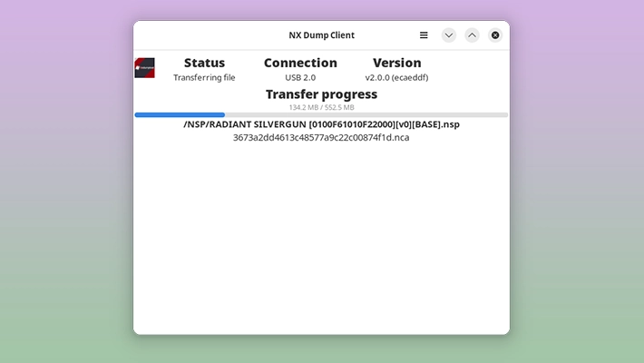Image resolution: width=644 pixels, height=363 pixels.
Task: Minimize the window with the down chevron
Action: pyautogui.click(x=448, y=35)
